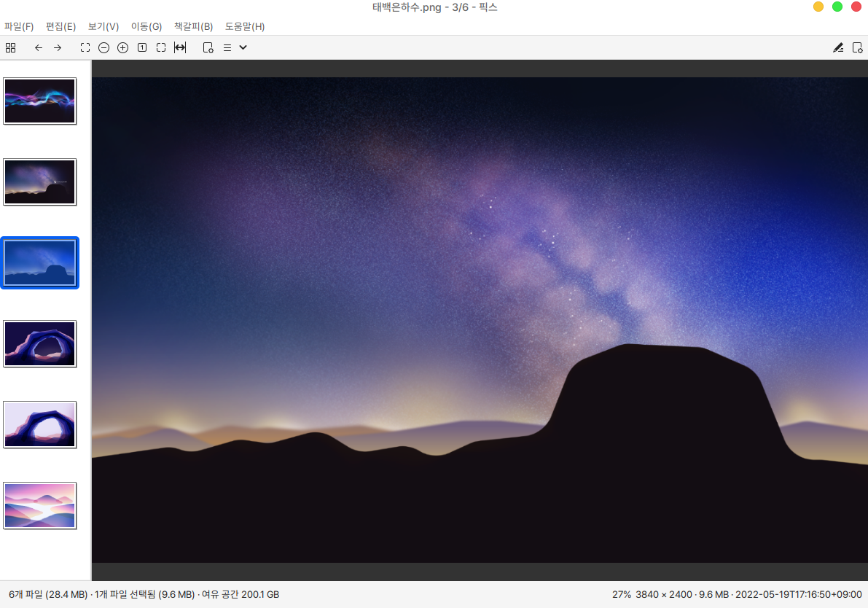Go to next image with right arrow

(x=58, y=47)
